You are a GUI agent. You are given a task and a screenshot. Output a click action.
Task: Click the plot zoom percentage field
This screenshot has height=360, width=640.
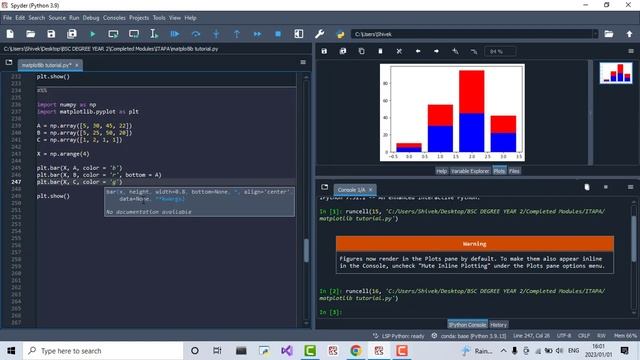(x=500, y=51)
